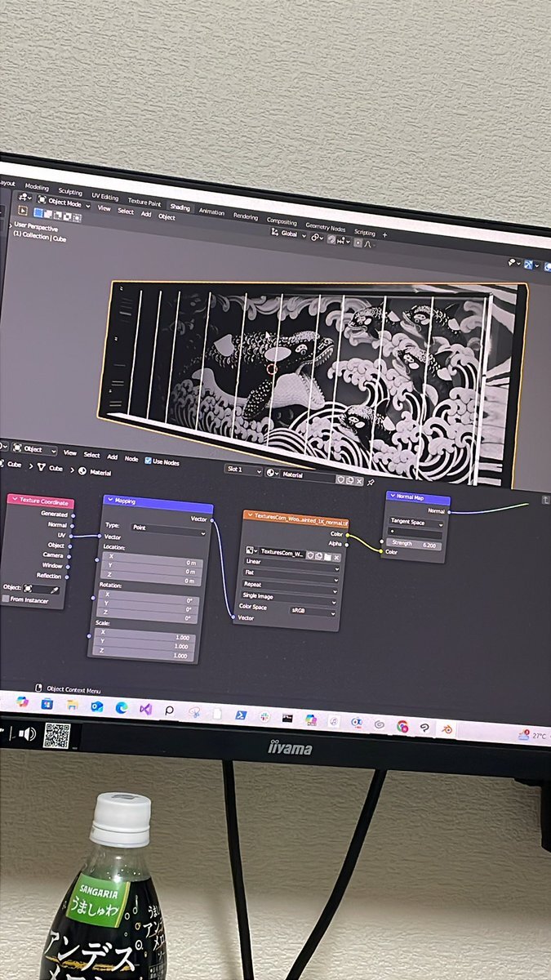The width and height of the screenshot is (551, 980).
Task: Open the Modeling workspace tab
Action: 37,187
